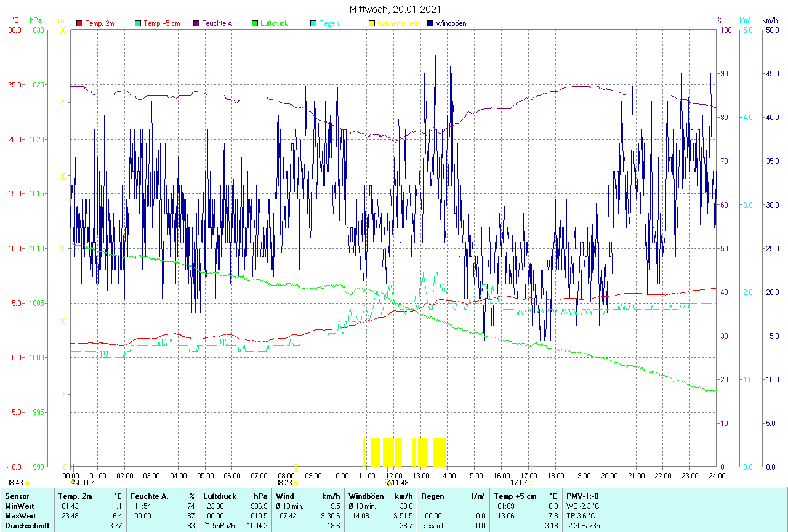Click the 'Temp +5 cm' legend label
Screen dimensions: 788x532
162,23
